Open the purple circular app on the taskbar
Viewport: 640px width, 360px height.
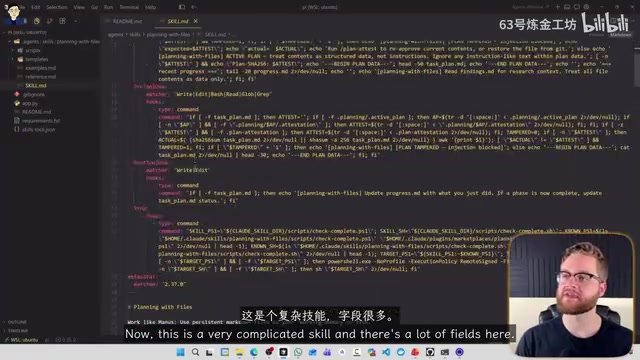459,352
